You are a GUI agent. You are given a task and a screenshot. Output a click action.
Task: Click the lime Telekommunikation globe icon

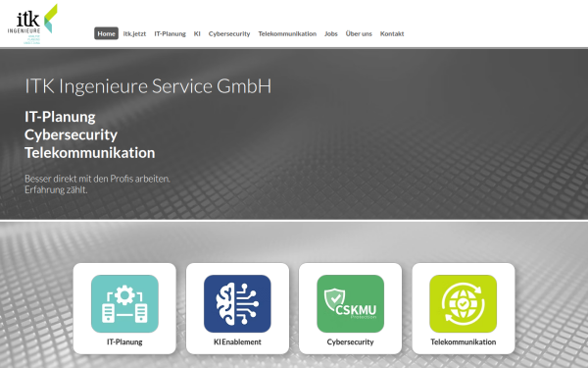pos(464,303)
